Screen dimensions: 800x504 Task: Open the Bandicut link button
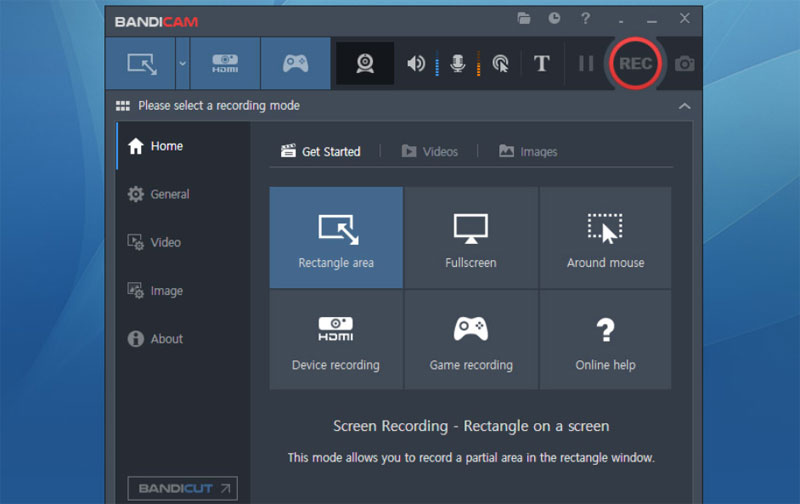tap(183, 488)
